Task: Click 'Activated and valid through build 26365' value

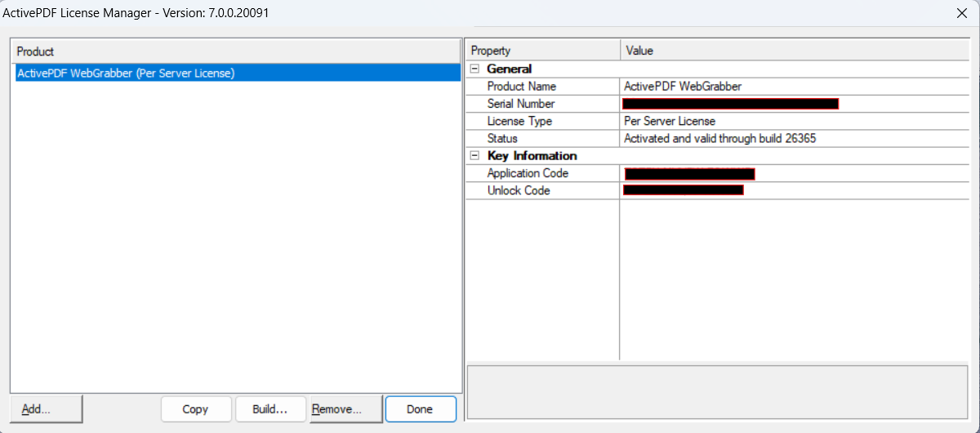Action: [719, 139]
